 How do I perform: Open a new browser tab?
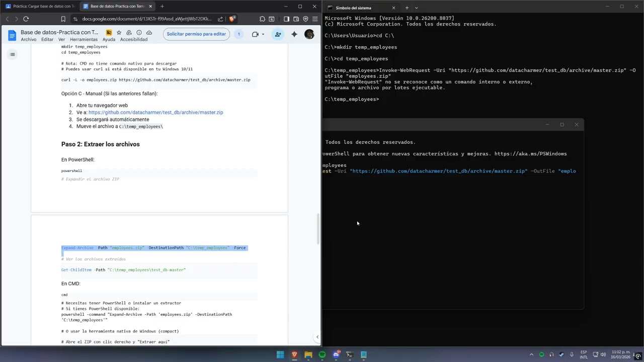click(162, 7)
